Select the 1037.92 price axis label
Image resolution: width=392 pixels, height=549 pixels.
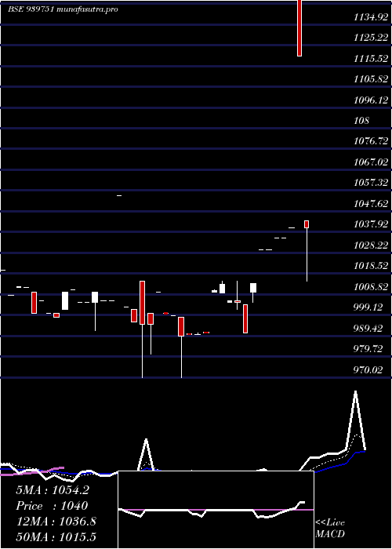tap(371, 224)
